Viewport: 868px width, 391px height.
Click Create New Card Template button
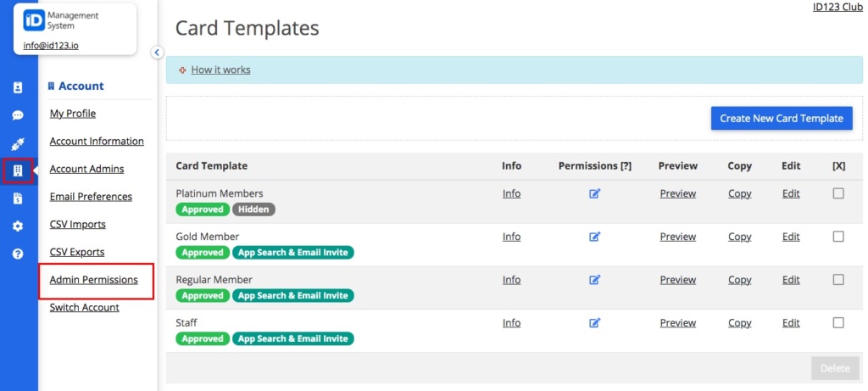coord(781,119)
